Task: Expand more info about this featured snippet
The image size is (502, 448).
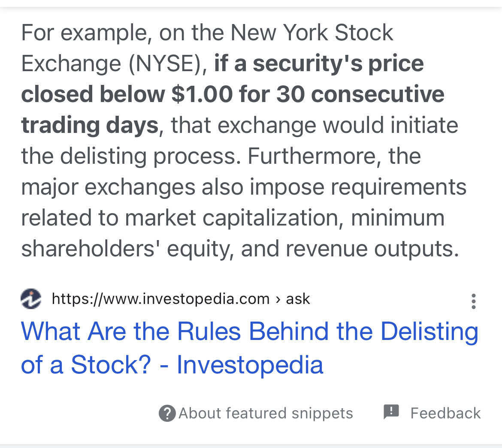Action: (266, 413)
